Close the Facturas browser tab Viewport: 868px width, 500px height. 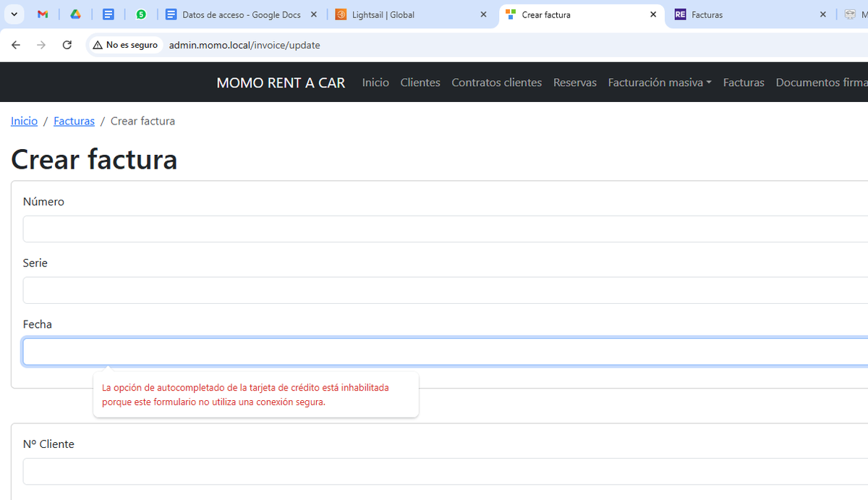[823, 14]
